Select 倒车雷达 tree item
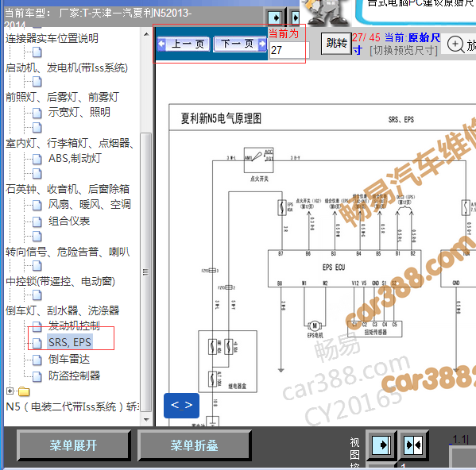This screenshot has height=470, width=476. tap(69, 360)
